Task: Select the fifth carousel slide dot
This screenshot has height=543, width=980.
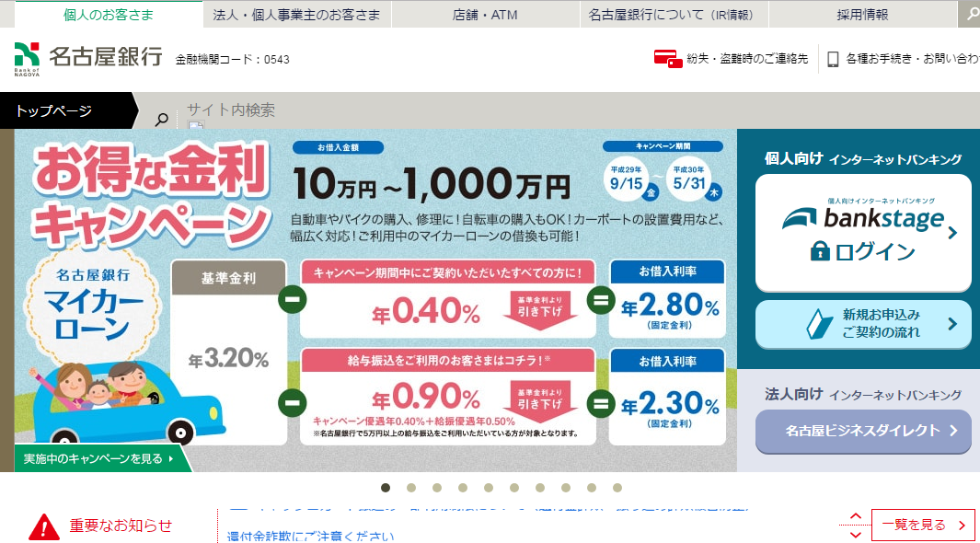Action: pyautogui.click(x=489, y=488)
